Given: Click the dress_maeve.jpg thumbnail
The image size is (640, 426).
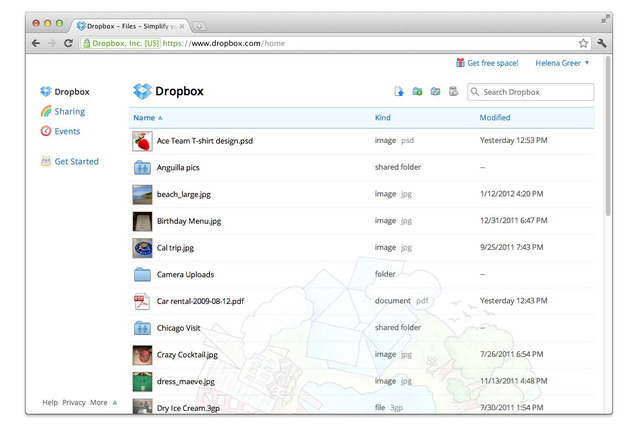Looking at the screenshot, I should [x=142, y=382].
